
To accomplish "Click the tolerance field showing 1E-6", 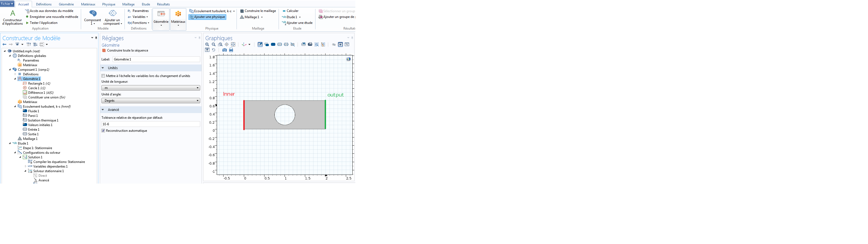I will click(151, 124).
